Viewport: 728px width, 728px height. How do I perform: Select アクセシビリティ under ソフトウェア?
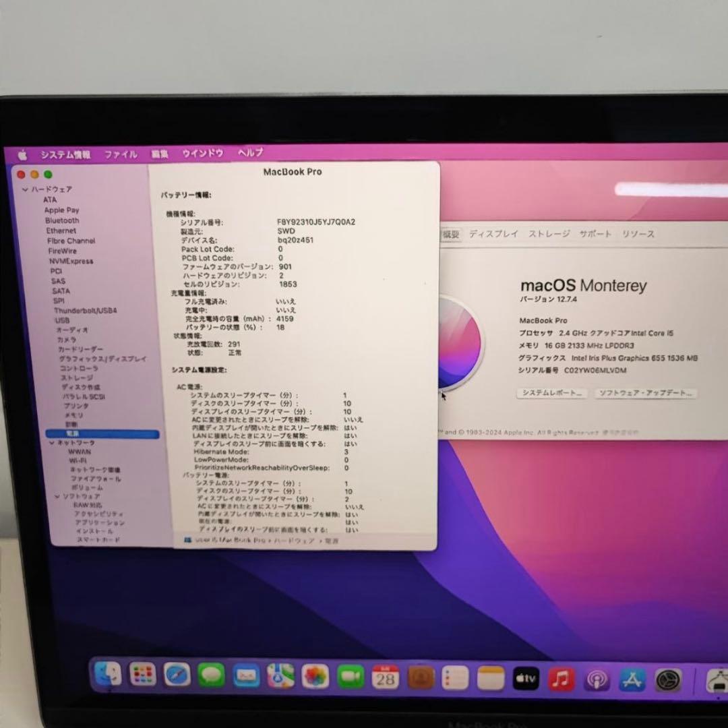(x=99, y=514)
